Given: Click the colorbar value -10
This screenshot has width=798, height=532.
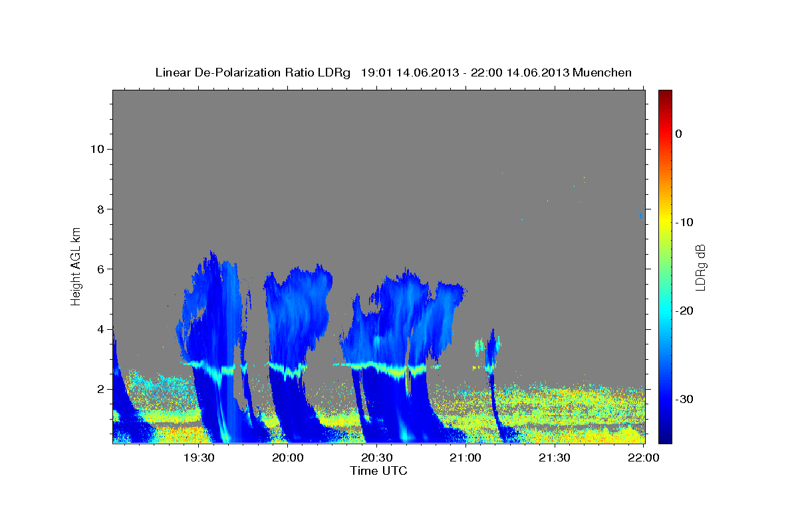Looking at the screenshot, I should (684, 222).
